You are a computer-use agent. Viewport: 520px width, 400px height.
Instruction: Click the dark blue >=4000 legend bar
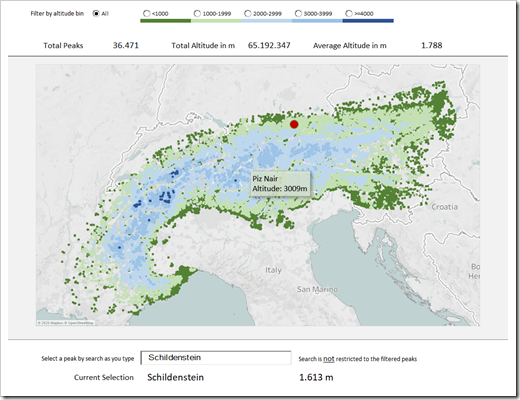point(368,21)
